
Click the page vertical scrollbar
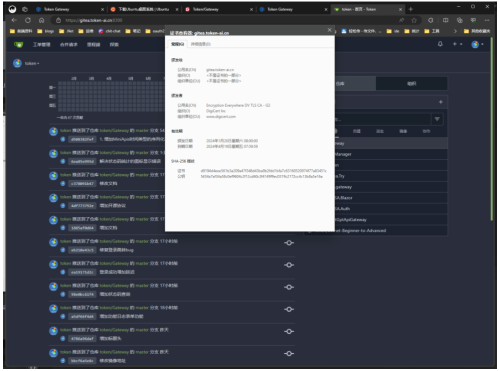click(x=491, y=130)
